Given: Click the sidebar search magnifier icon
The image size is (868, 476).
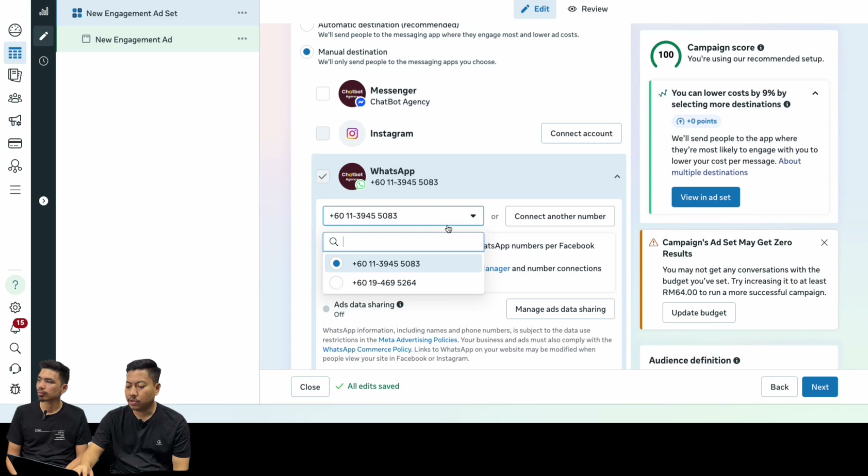Looking at the screenshot, I should [15, 348].
